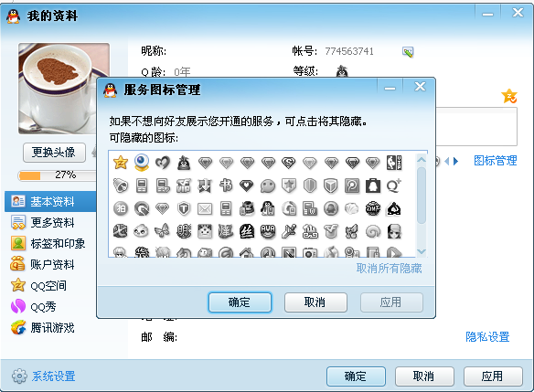
Task: Click 确定 in the 我的资料 window
Action: tap(356, 376)
